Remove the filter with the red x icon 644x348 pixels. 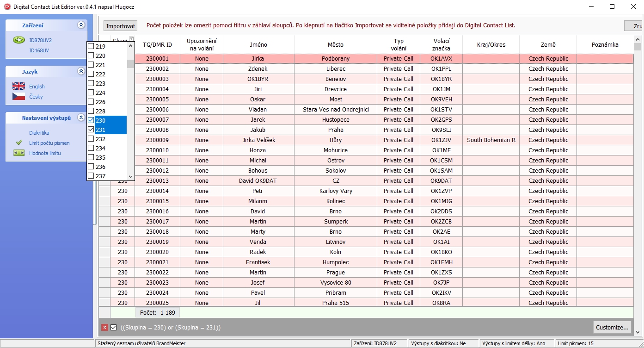(x=104, y=327)
